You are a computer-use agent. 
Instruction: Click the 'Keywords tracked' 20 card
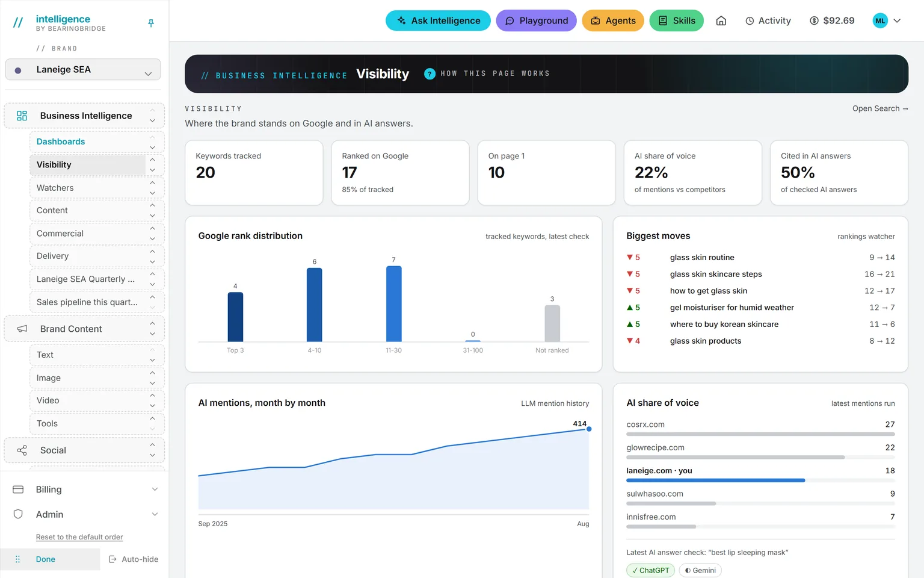pyautogui.click(x=254, y=173)
